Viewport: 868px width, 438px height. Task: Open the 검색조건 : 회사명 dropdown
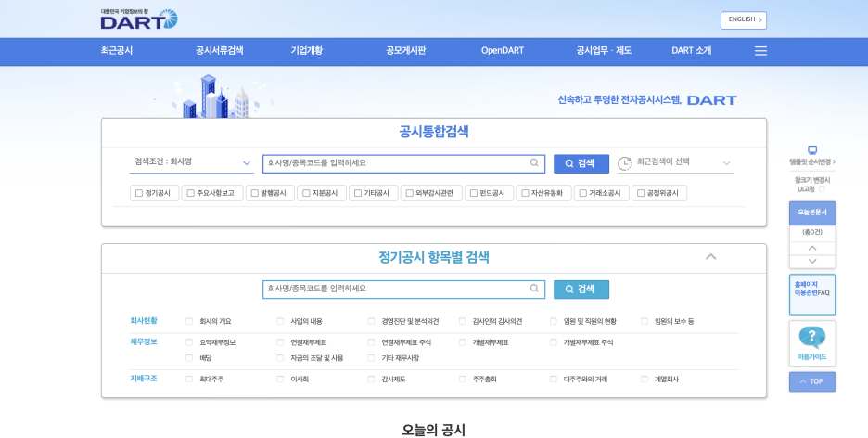[192, 162]
